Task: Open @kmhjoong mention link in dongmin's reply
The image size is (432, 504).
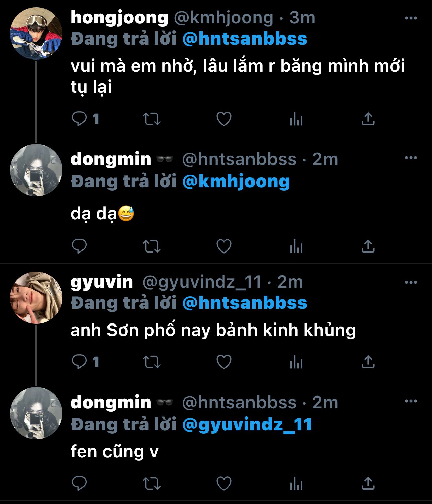Action: tap(236, 182)
